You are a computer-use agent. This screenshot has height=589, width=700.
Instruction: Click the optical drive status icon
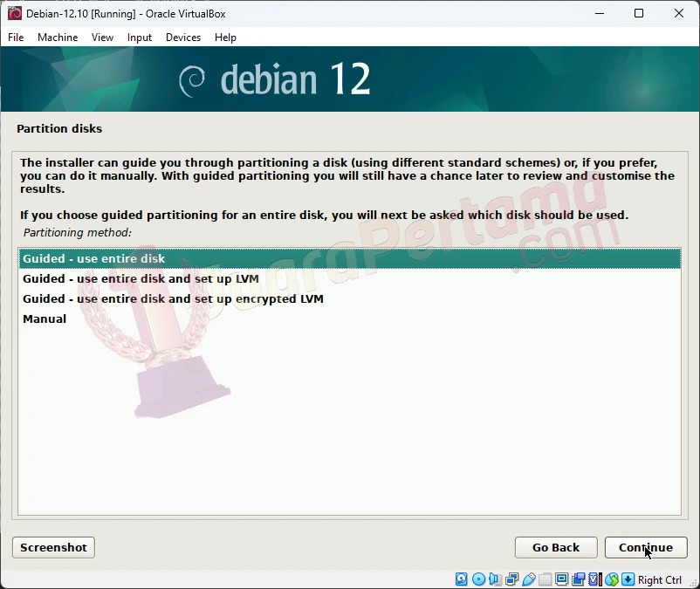tap(478, 579)
